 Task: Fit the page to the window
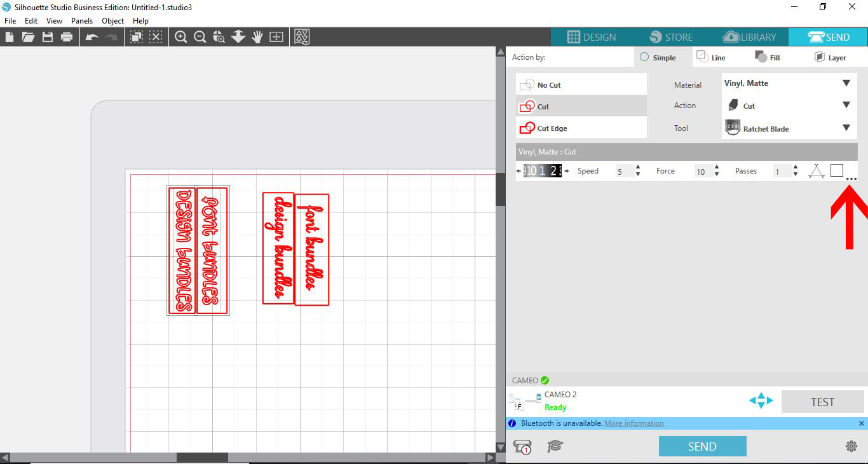point(276,37)
